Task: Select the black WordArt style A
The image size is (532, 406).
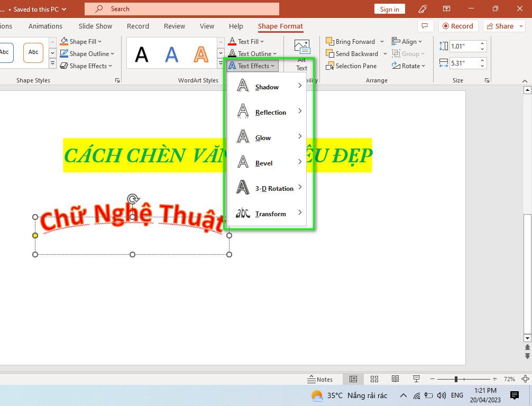Action: pyautogui.click(x=142, y=54)
